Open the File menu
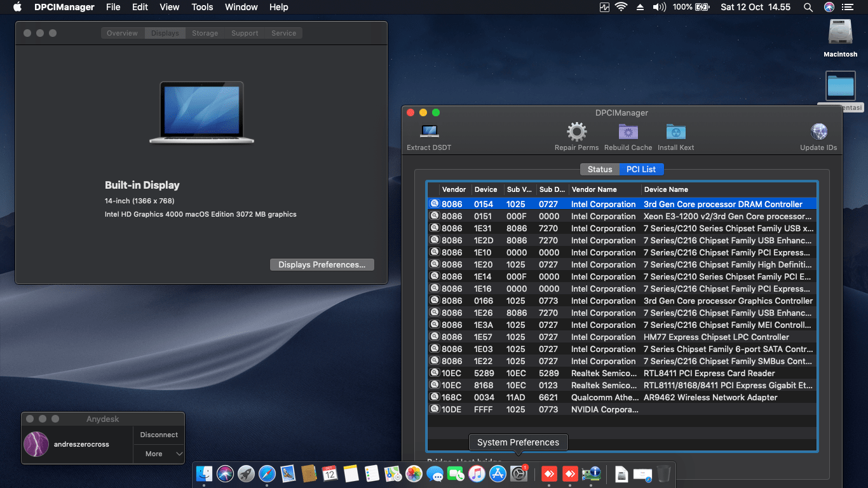This screenshot has height=488, width=868. pos(113,7)
